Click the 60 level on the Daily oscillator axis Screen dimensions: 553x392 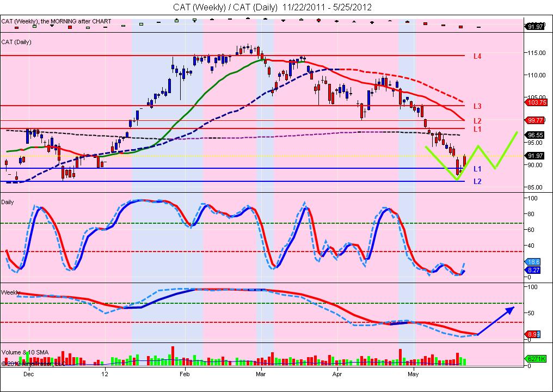[531, 230]
